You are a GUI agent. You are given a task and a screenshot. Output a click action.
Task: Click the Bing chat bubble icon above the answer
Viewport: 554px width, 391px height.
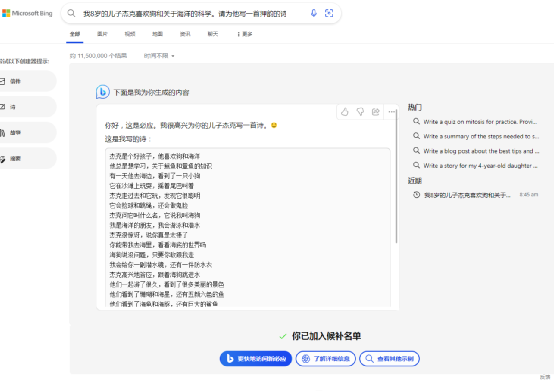coord(102,92)
